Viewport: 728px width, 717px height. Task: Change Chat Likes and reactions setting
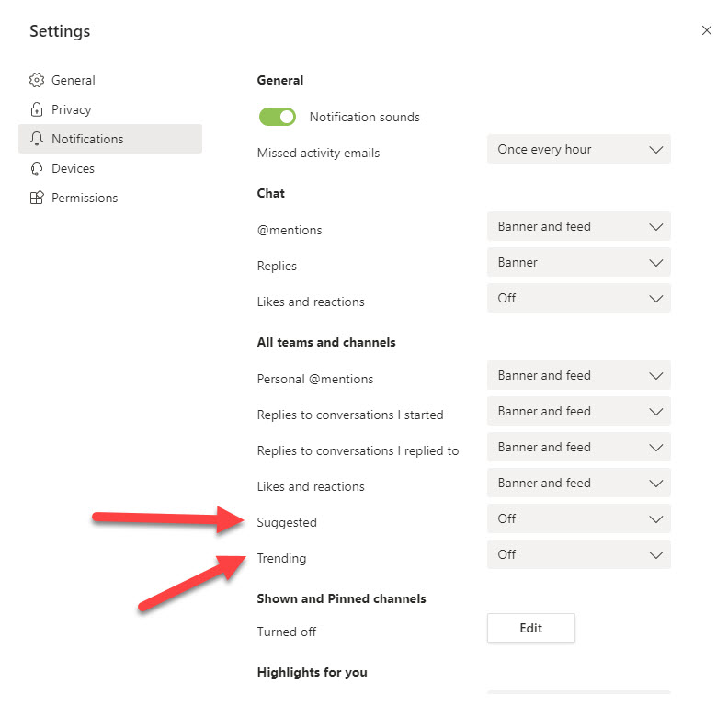point(578,298)
